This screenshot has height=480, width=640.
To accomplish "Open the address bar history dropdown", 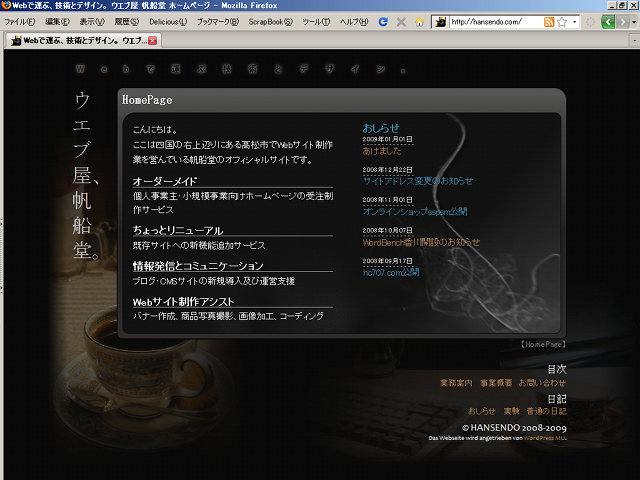I will click(x=575, y=22).
